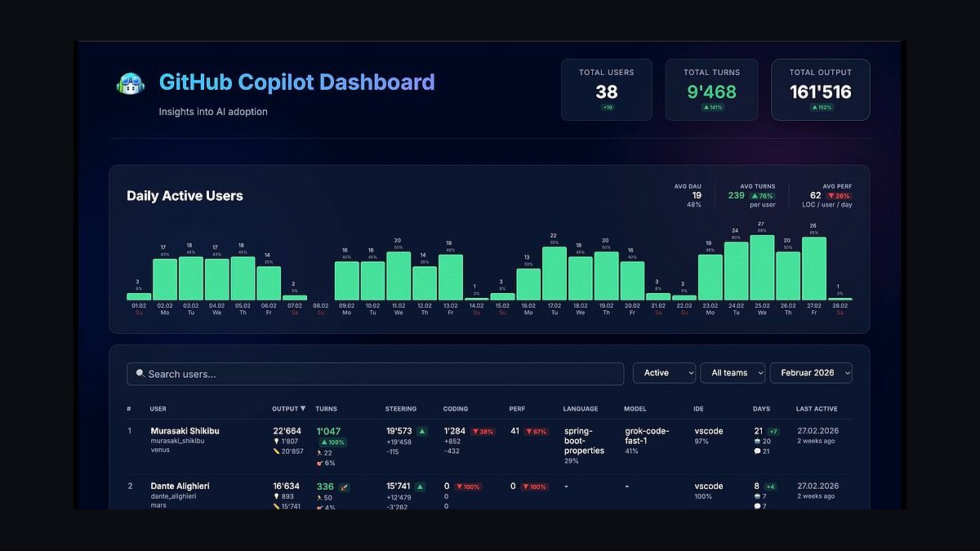980x551 pixels.
Task: Click the 109% turns badge
Action: (332, 442)
